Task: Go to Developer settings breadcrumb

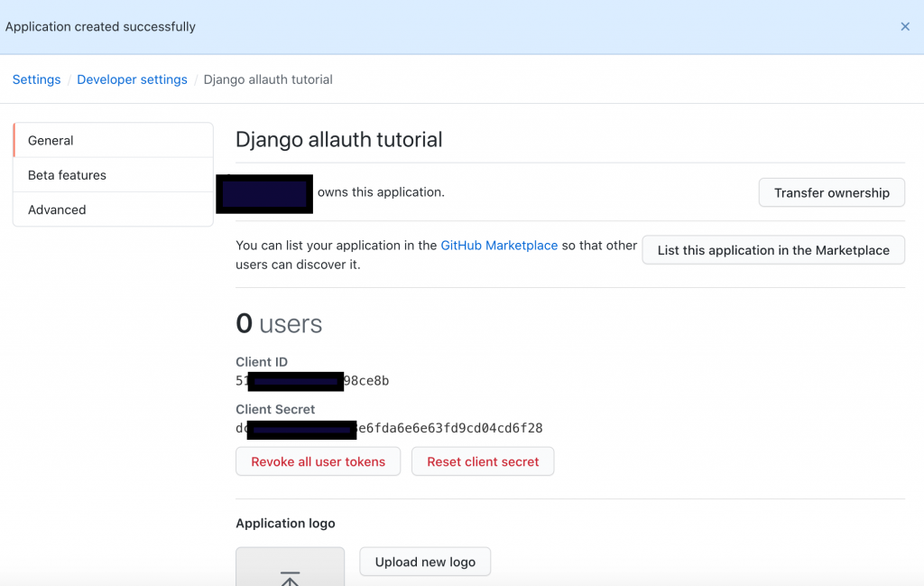Action: 132,79
